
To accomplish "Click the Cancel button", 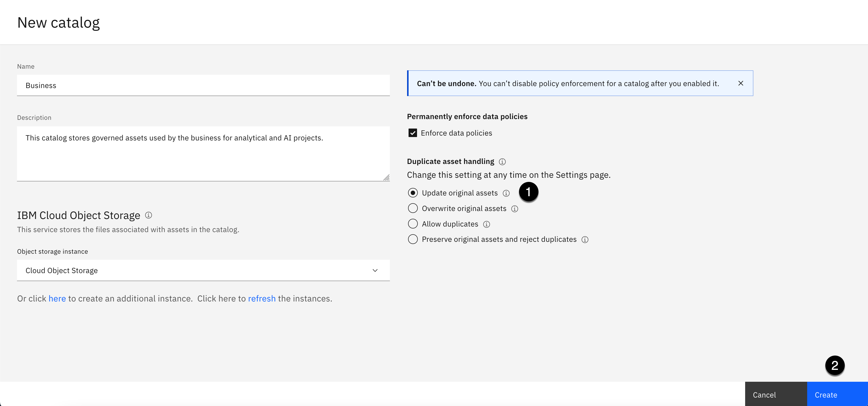I will pos(776,395).
